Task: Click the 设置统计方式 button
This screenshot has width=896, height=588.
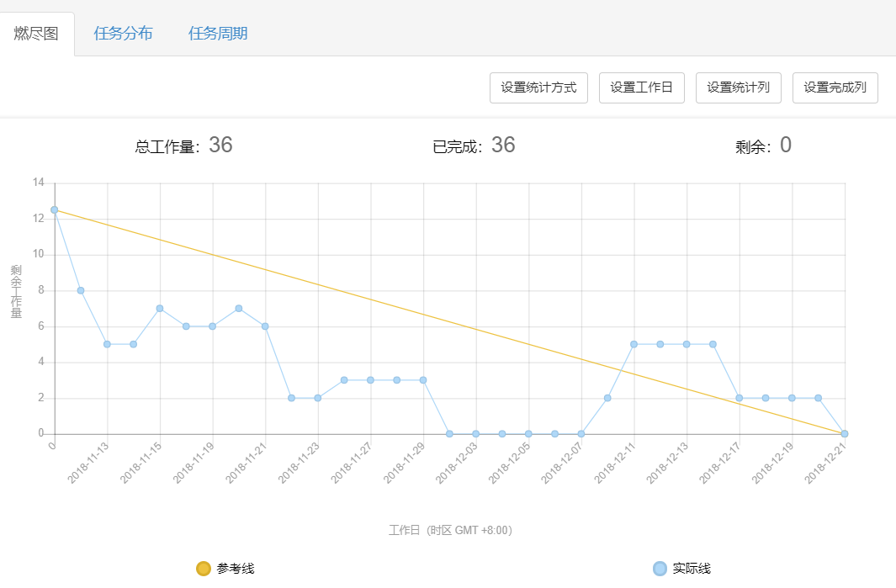Action: 538,87
